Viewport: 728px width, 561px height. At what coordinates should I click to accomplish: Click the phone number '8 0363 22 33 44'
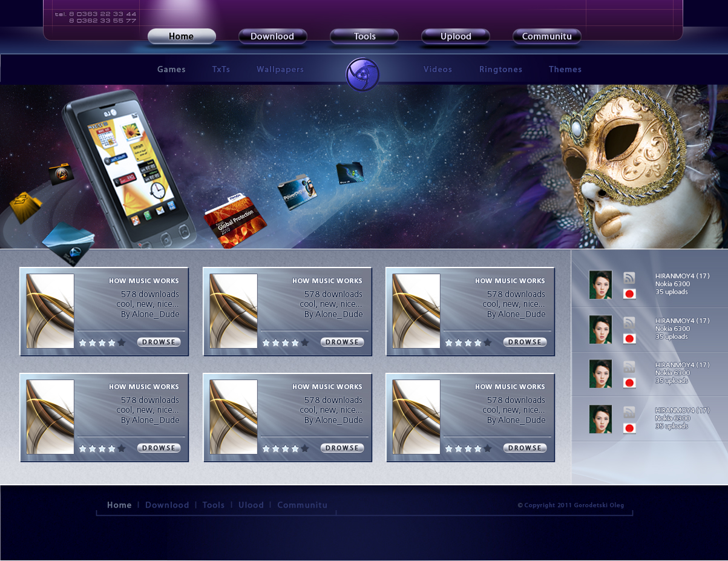[x=103, y=14]
